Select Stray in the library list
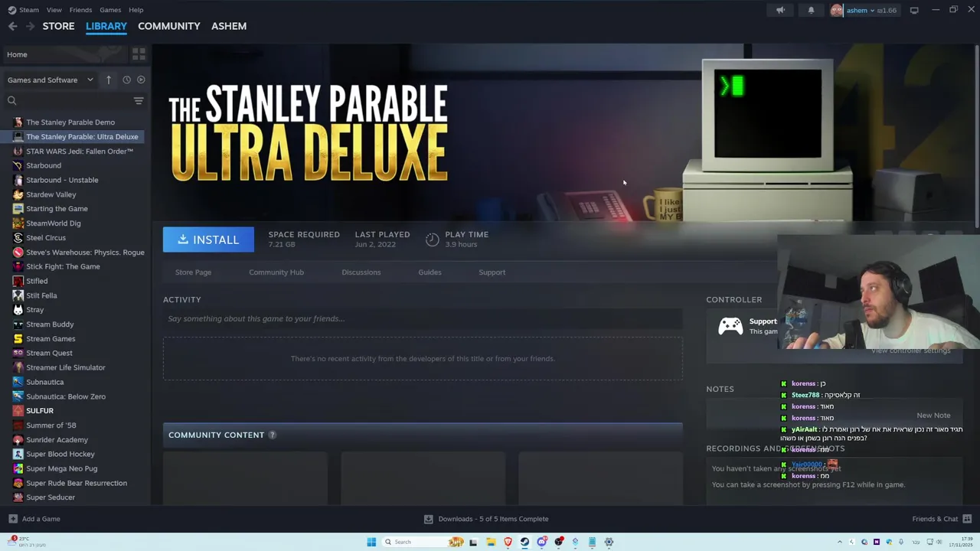Viewport: 980px width, 551px height. point(35,310)
